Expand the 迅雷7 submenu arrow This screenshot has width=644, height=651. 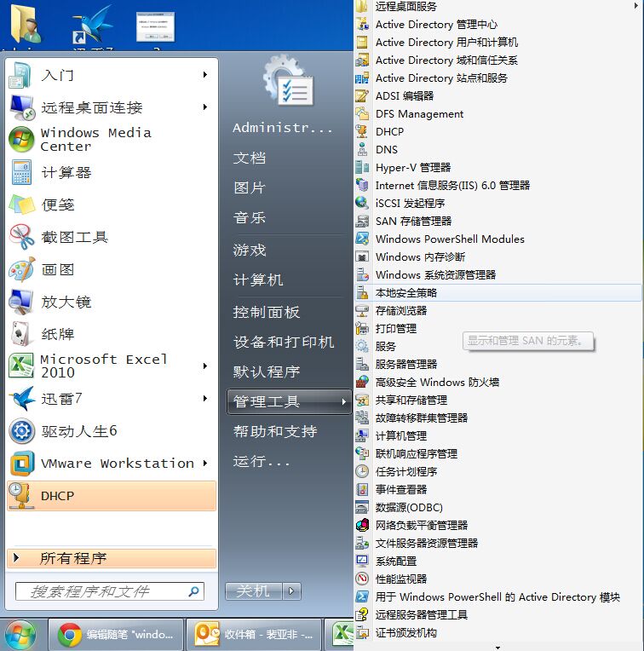point(205,399)
